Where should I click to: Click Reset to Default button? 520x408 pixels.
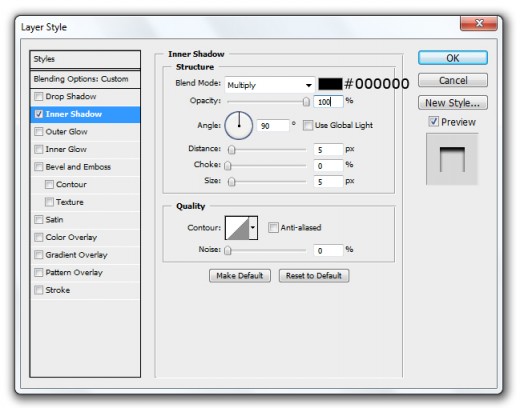click(314, 276)
